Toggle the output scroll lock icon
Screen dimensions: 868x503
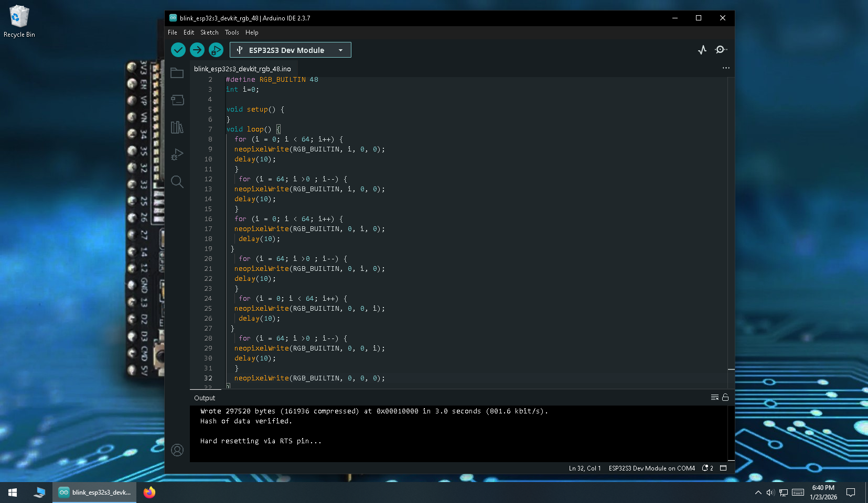725,398
